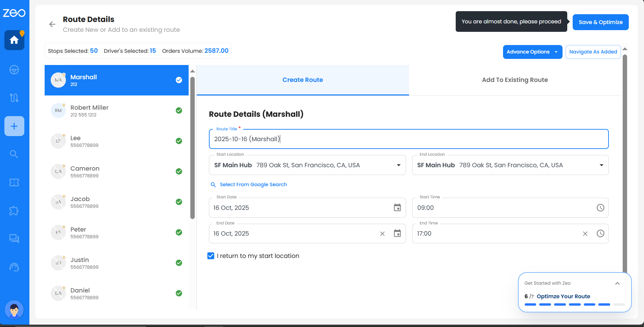Image resolution: width=644 pixels, height=327 pixels.
Task: Deselect driver Robert Miller checkmark
Action: pyautogui.click(x=179, y=111)
